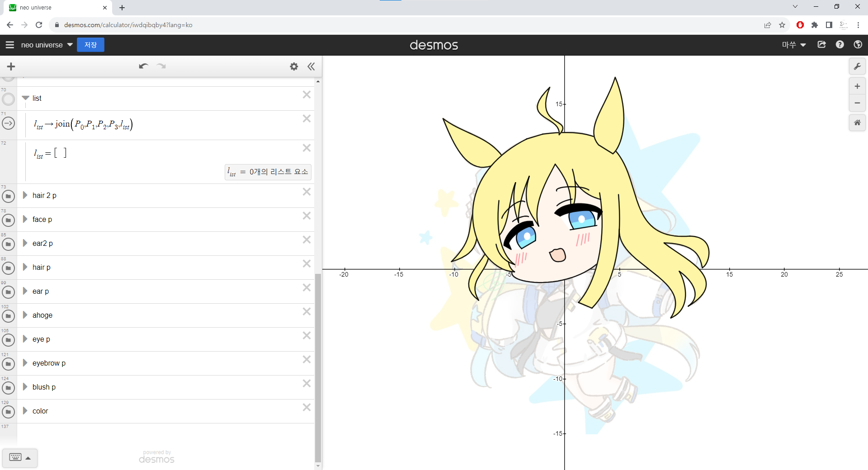The width and height of the screenshot is (868, 470).
Task: Expand the ear2 p folder
Action: (x=25, y=243)
